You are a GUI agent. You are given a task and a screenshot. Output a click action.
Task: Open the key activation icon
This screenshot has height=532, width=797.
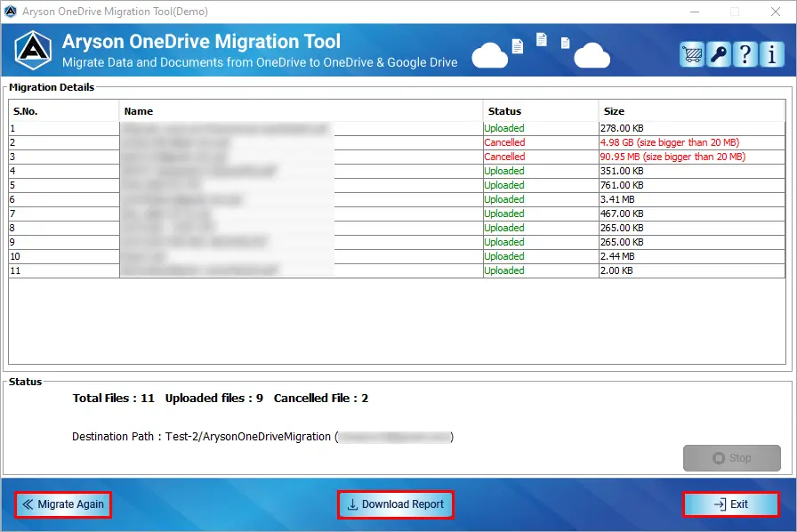coord(719,54)
